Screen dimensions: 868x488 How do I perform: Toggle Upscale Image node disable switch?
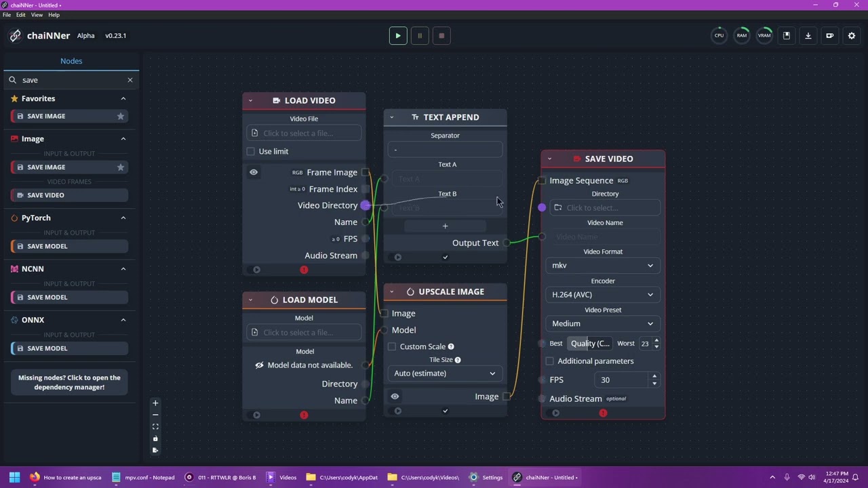click(397, 411)
